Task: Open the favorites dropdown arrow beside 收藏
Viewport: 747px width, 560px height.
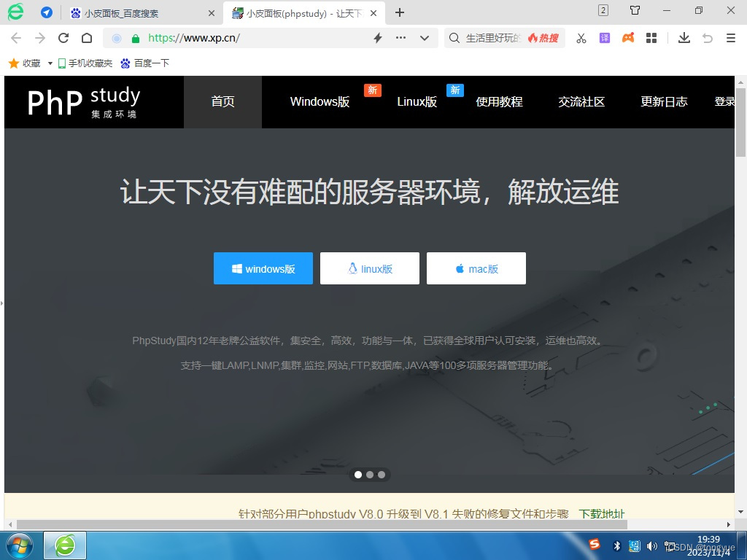Action: tap(48, 63)
